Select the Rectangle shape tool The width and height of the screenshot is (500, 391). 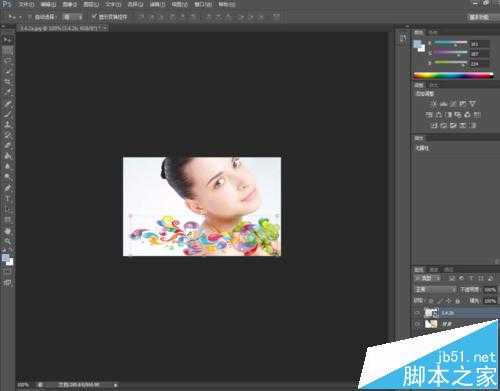7,219
